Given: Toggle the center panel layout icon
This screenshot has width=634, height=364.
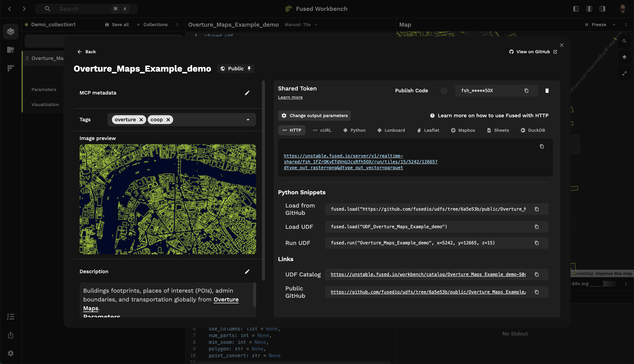Looking at the screenshot, I should pyautogui.click(x=589, y=9).
